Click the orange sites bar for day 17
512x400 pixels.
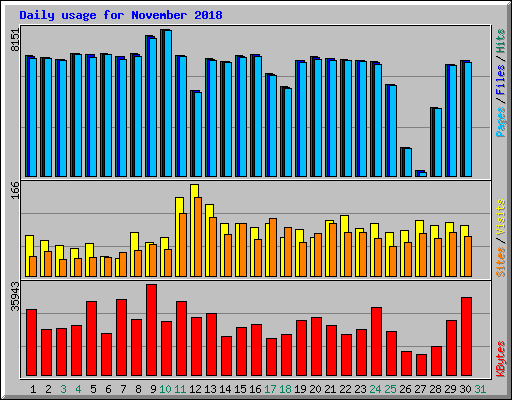point(273,248)
